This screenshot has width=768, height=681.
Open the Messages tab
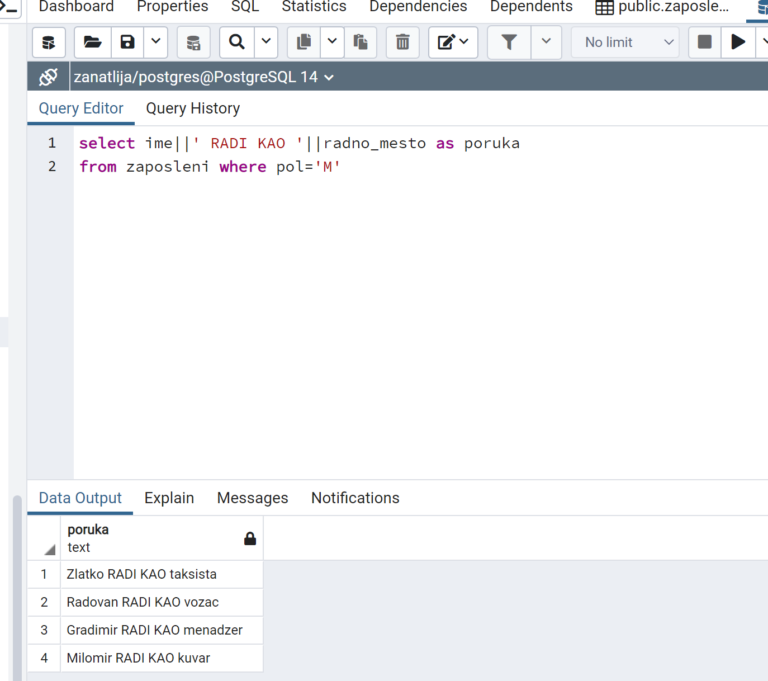(252, 498)
